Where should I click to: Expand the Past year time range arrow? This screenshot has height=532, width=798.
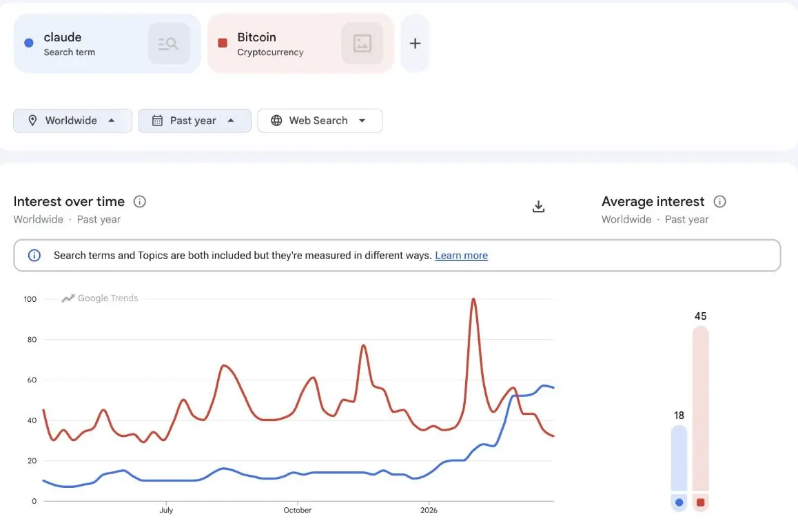(x=231, y=121)
